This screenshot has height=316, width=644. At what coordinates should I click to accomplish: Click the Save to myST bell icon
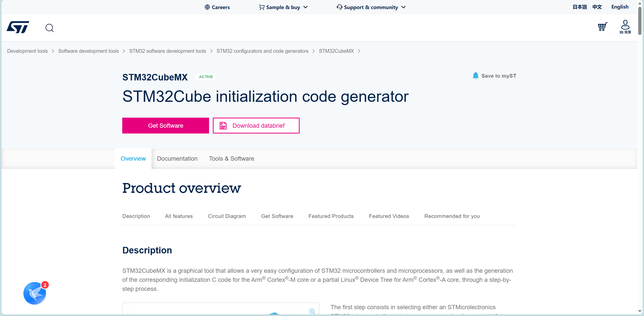point(475,75)
